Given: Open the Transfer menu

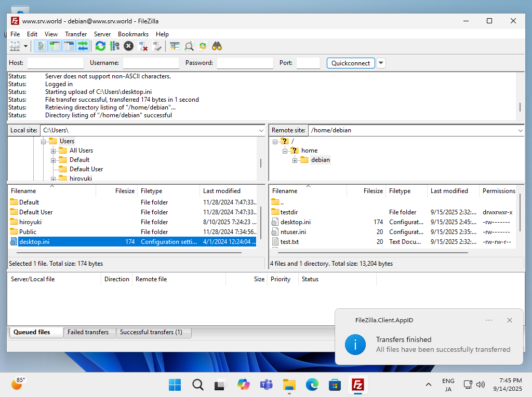Looking at the screenshot, I should coord(76,34).
